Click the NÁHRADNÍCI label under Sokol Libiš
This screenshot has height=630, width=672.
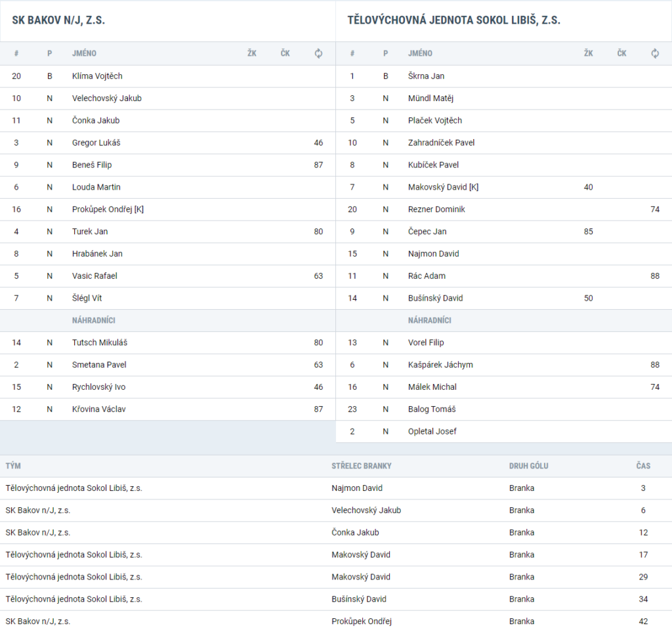coord(429,320)
